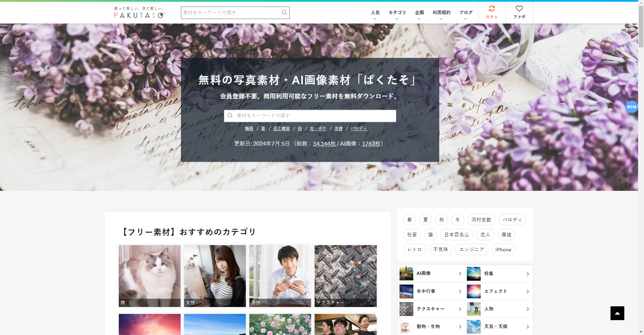644x335 pixels.
Task: Click the hero search magnifier icon
Action: click(230, 115)
